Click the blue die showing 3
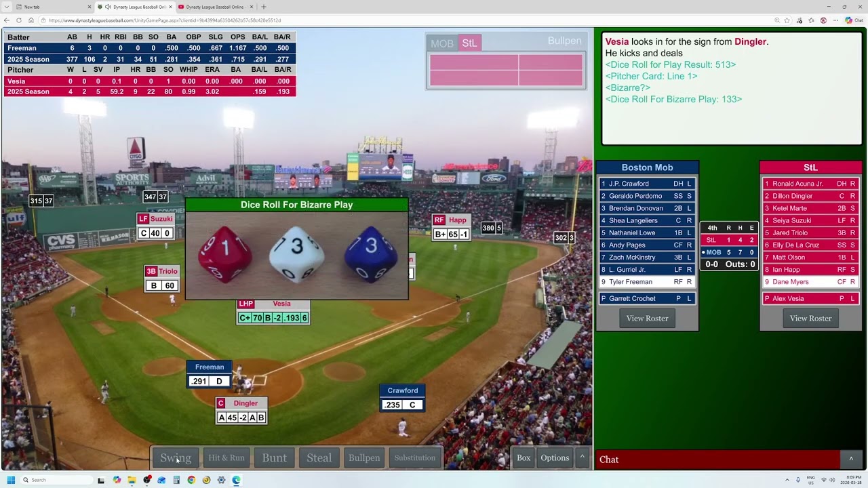Image resolution: width=868 pixels, height=488 pixels. coord(370,254)
